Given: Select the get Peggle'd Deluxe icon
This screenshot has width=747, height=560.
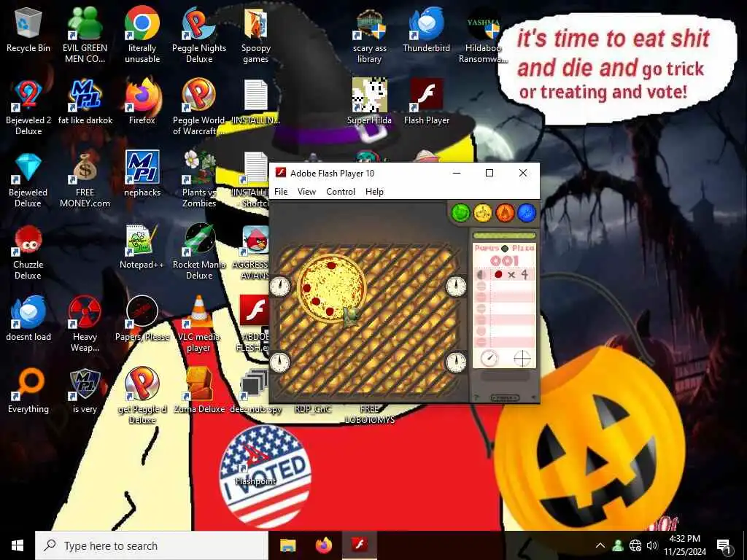Looking at the screenshot, I should tap(142, 396).
